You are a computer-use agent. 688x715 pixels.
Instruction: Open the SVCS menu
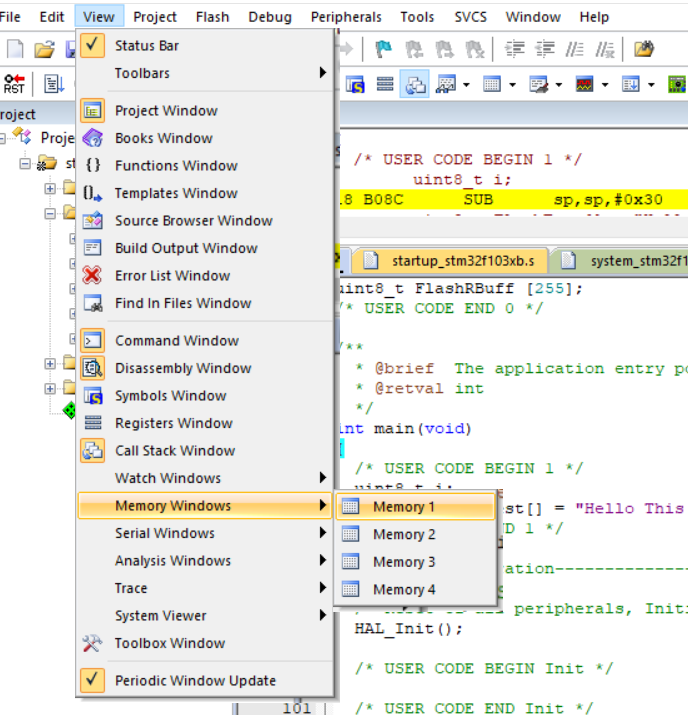pyautogui.click(x=471, y=17)
